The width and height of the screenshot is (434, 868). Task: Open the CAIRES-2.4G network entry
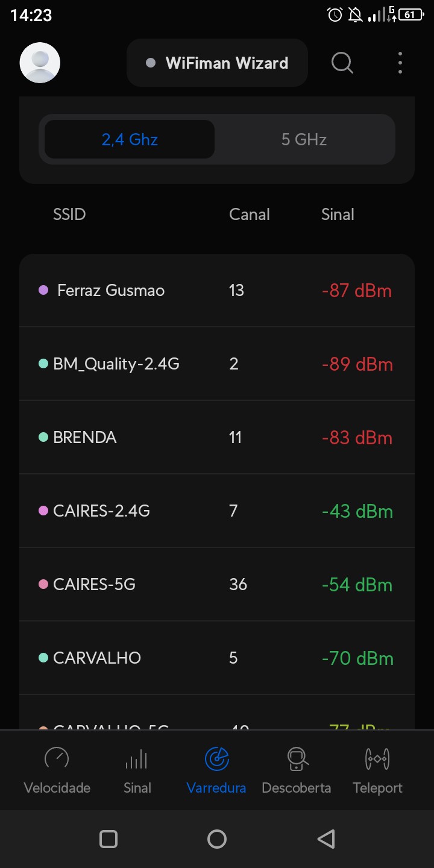point(217,511)
